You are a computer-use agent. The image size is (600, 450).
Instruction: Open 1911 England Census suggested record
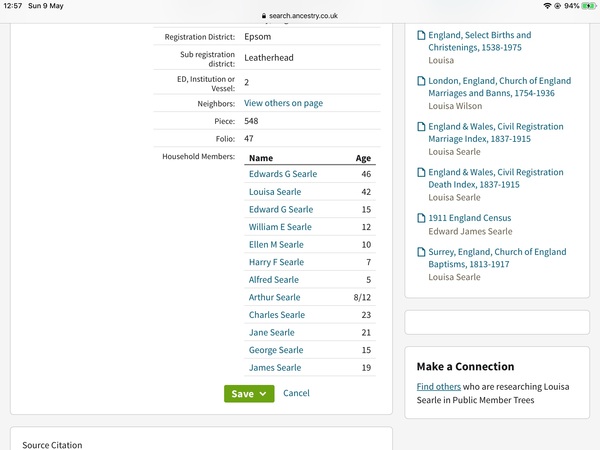(469, 218)
